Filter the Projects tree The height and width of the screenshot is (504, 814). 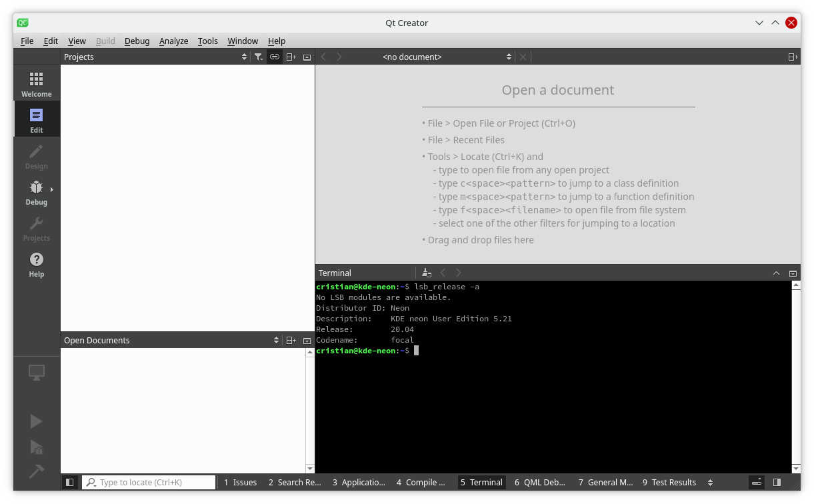pyautogui.click(x=259, y=57)
